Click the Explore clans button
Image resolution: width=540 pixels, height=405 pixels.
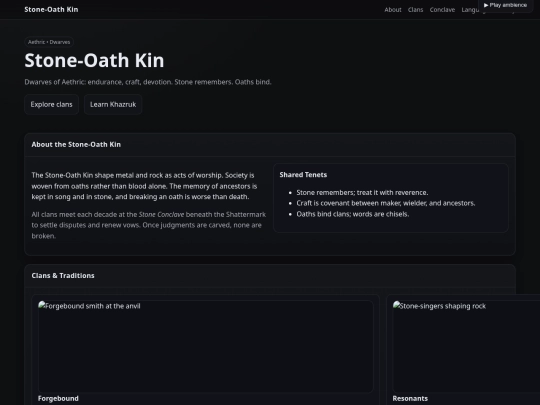[51, 104]
